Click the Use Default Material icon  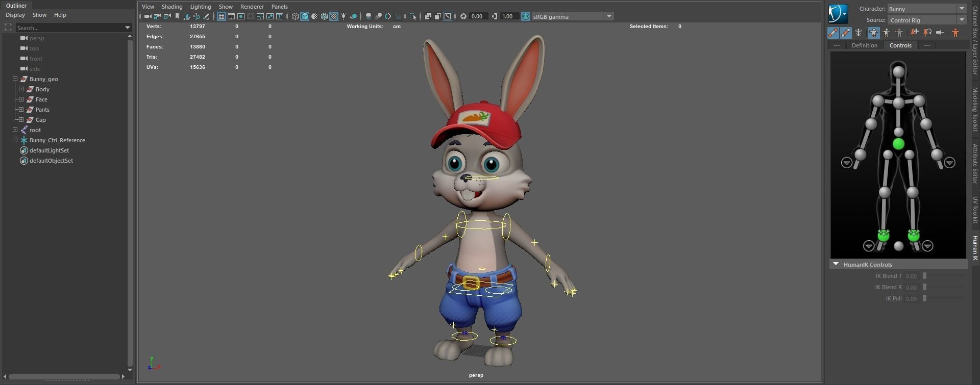(x=314, y=16)
